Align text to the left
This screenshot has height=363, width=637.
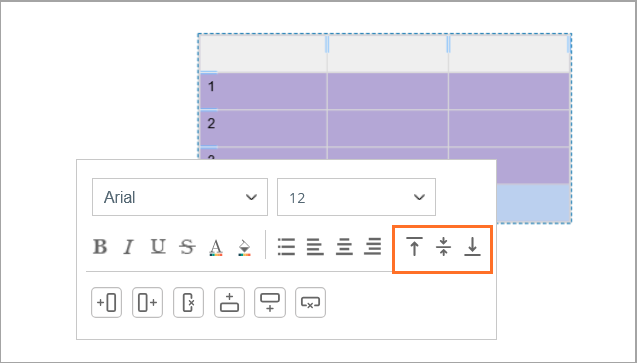pyautogui.click(x=315, y=246)
